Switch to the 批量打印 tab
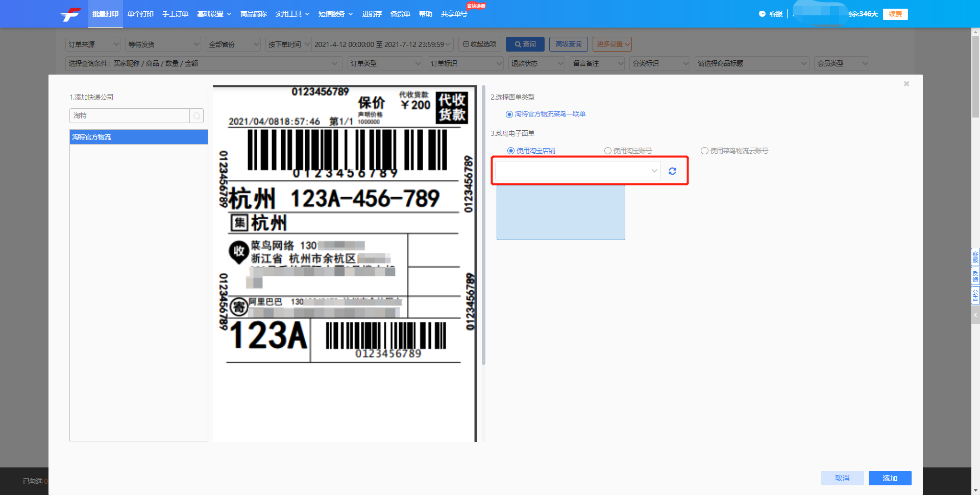 click(106, 14)
